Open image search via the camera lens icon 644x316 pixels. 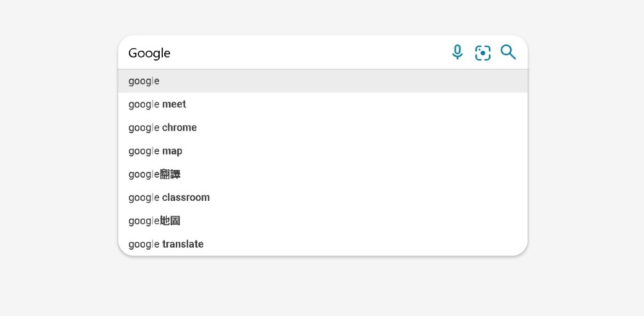(483, 53)
